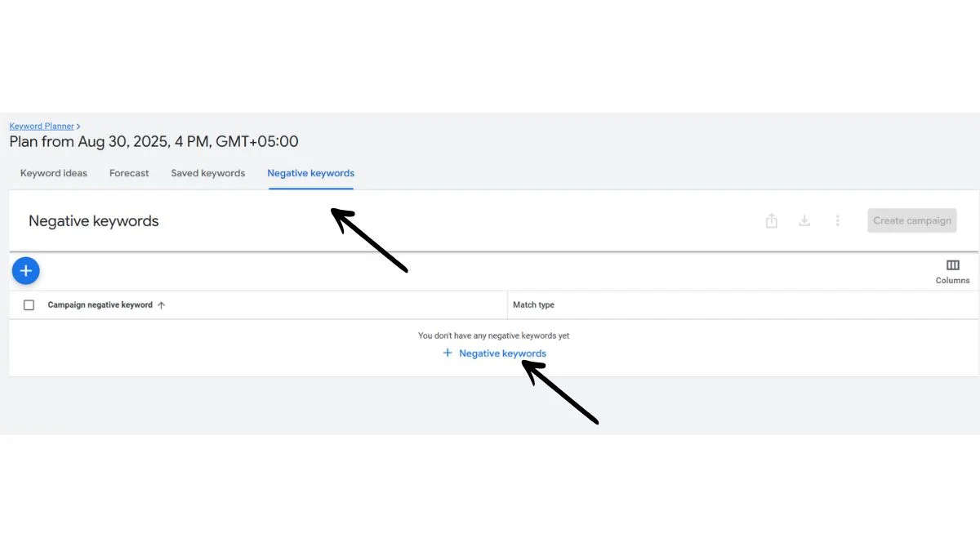The width and height of the screenshot is (980, 547).
Task: Switch to the Keyword ideas tab
Action: (54, 173)
